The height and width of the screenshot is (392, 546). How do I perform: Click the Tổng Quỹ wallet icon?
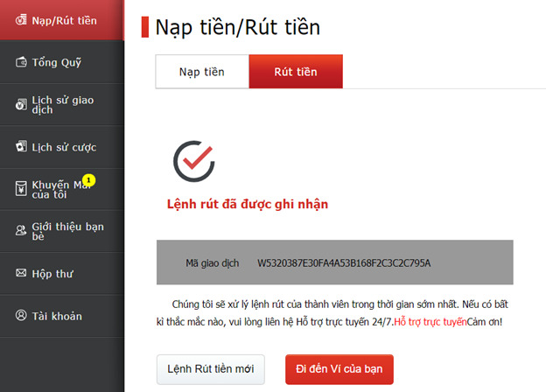click(x=21, y=62)
